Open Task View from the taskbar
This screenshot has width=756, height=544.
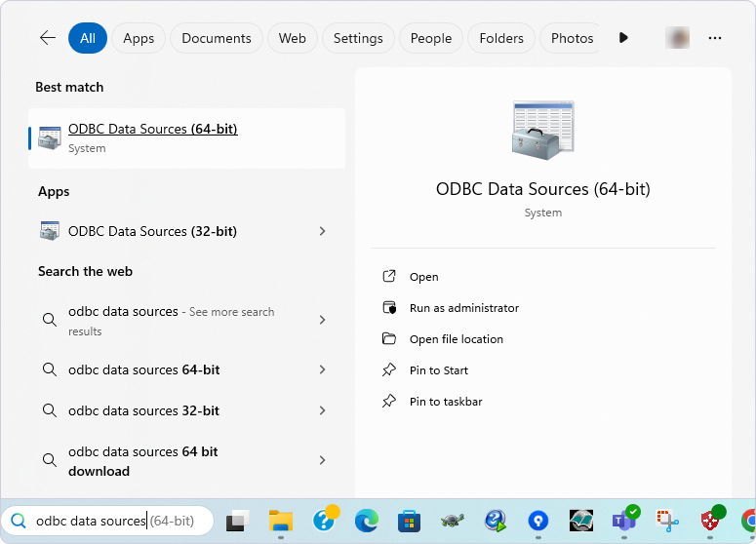tap(238, 521)
